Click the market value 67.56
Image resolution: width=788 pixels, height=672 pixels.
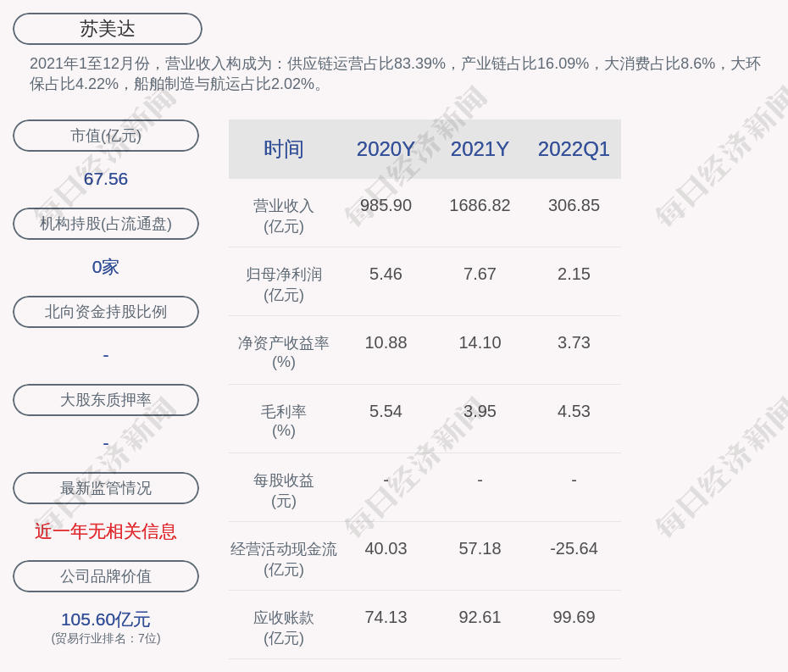106,179
